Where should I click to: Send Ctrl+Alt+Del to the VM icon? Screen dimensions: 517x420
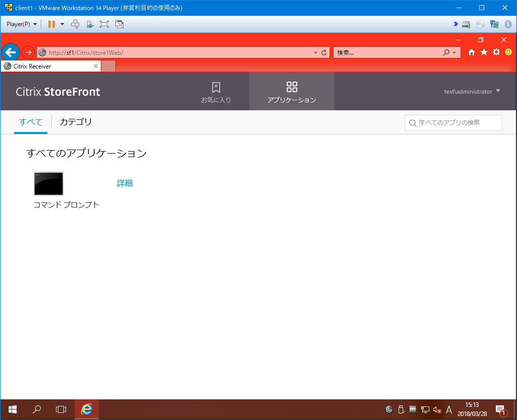(x=75, y=24)
